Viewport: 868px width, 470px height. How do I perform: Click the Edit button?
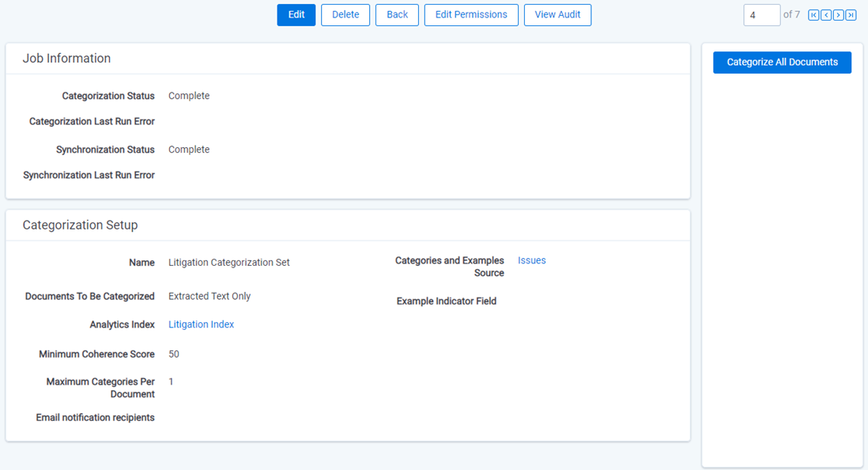(x=296, y=15)
